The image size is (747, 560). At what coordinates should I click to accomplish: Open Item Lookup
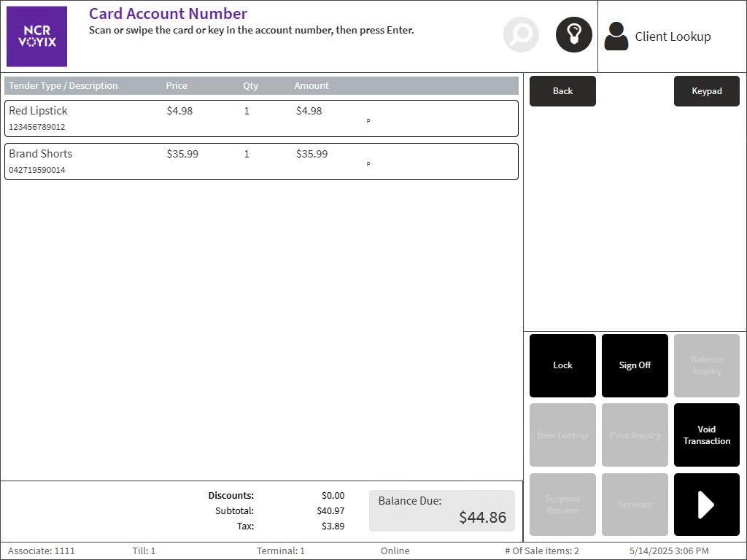pos(562,435)
